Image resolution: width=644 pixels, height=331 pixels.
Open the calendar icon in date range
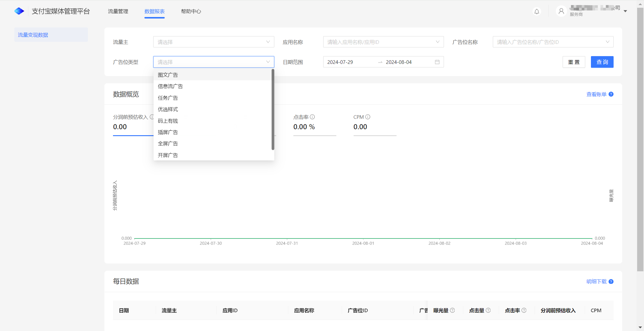pyautogui.click(x=437, y=62)
